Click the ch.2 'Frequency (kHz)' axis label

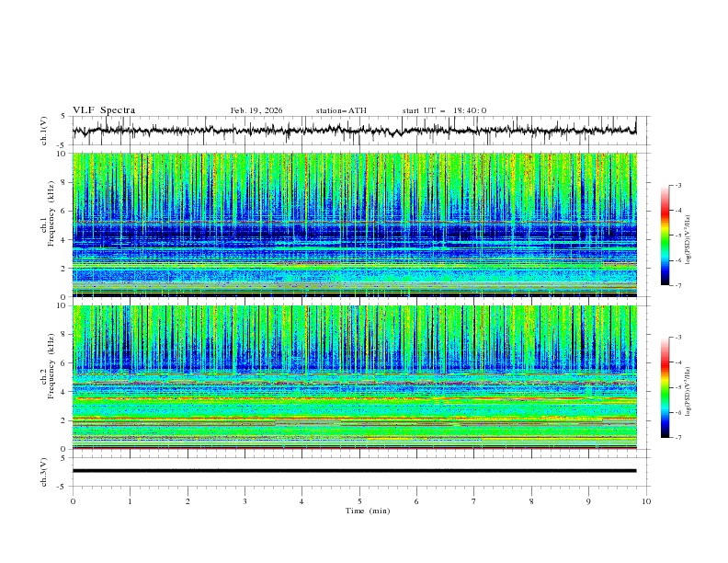51,366
